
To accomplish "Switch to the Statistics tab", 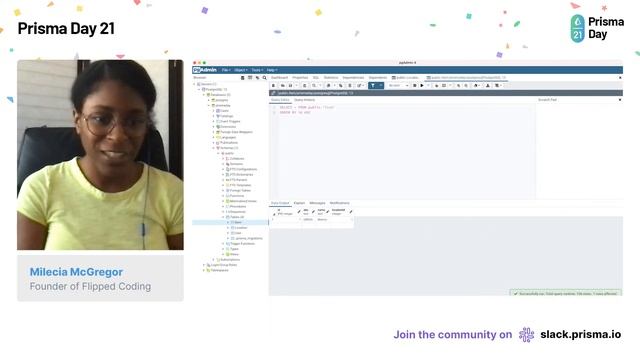I will (331, 78).
